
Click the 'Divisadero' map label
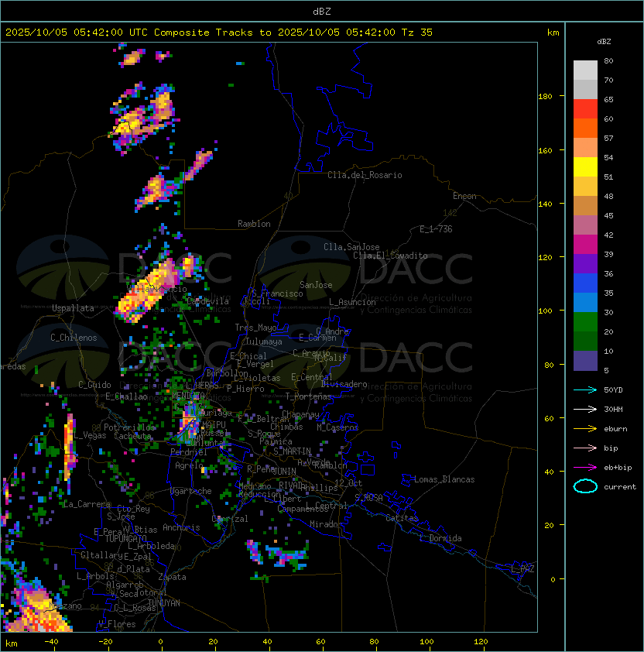(x=344, y=384)
